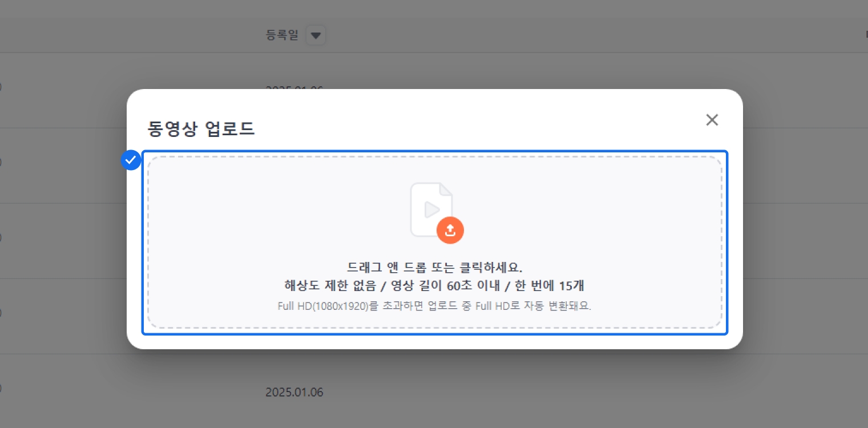Click the dimmed backdrop right of the dialog
The width and height of the screenshot is (868, 428).
tap(805, 228)
